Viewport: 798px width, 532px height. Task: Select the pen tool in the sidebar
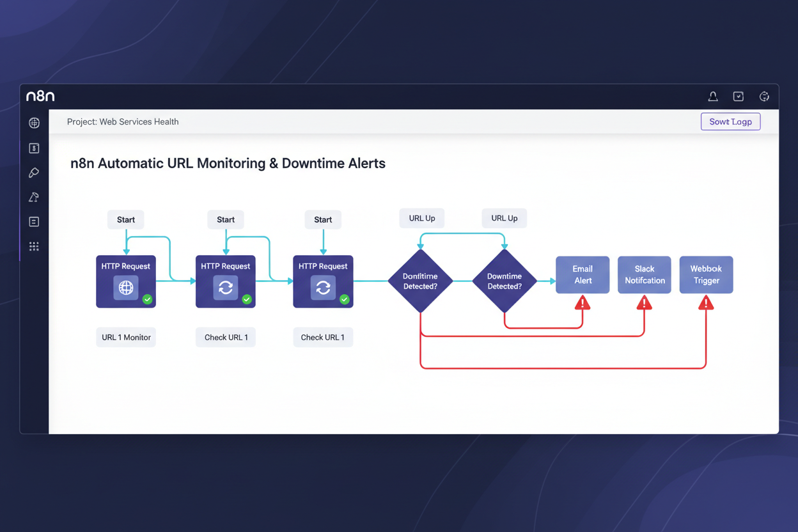click(x=34, y=173)
